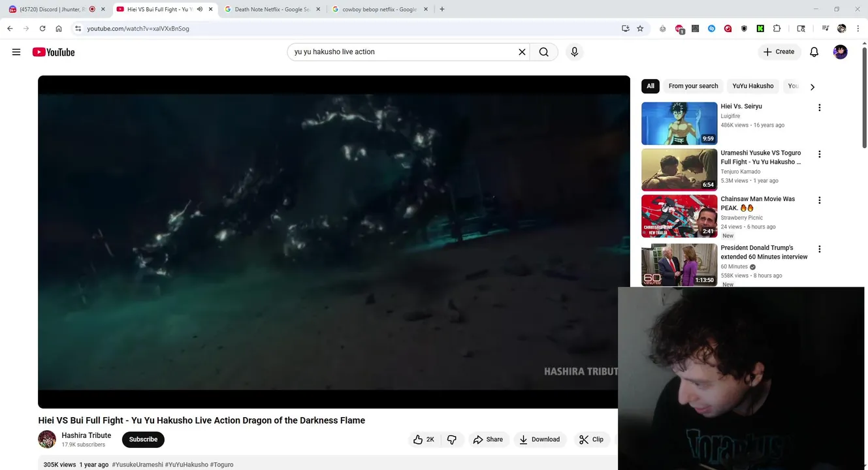Switch to cowboy bebop netflix tab
The width and height of the screenshot is (868, 470).
click(x=379, y=9)
